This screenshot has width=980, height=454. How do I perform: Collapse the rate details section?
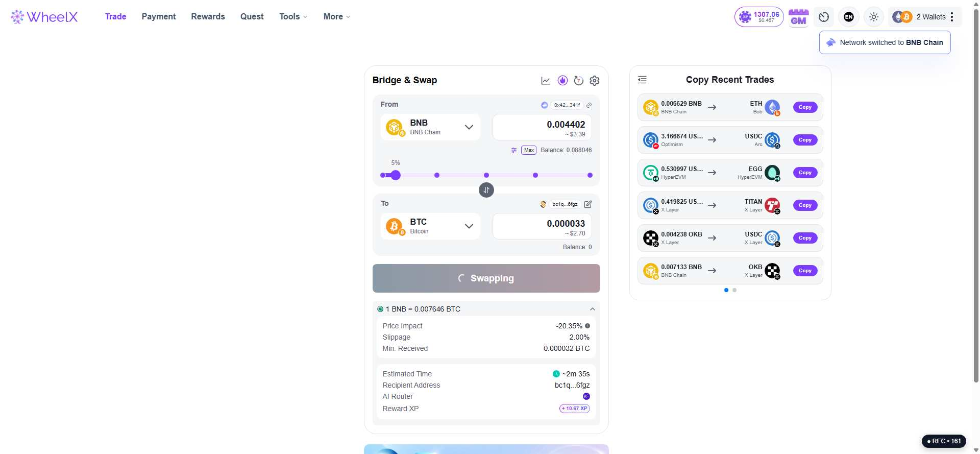pos(593,309)
